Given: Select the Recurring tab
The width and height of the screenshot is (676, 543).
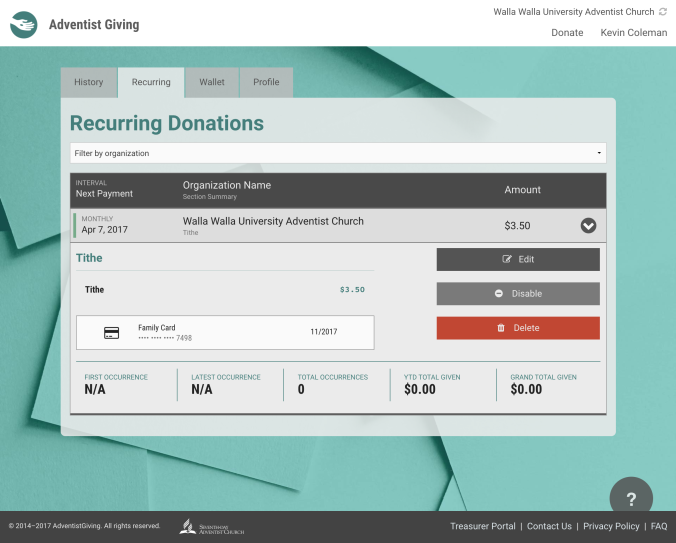Looking at the screenshot, I should [151, 82].
